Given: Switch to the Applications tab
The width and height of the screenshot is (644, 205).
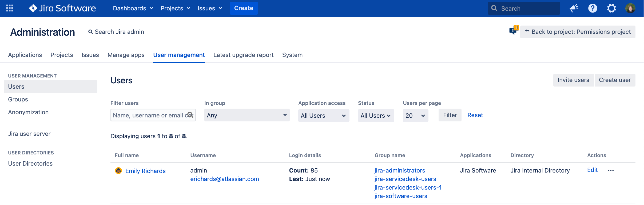Looking at the screenshot, I should (25, 55).
